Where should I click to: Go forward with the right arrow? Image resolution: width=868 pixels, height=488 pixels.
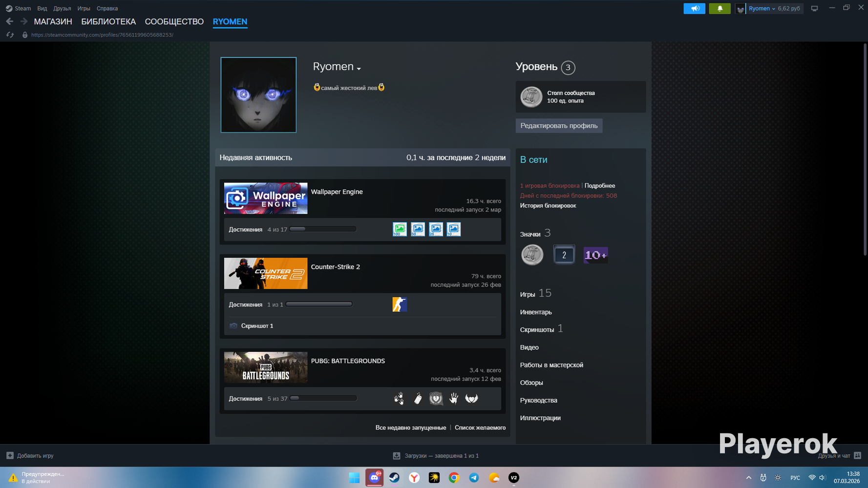[24, 21]
